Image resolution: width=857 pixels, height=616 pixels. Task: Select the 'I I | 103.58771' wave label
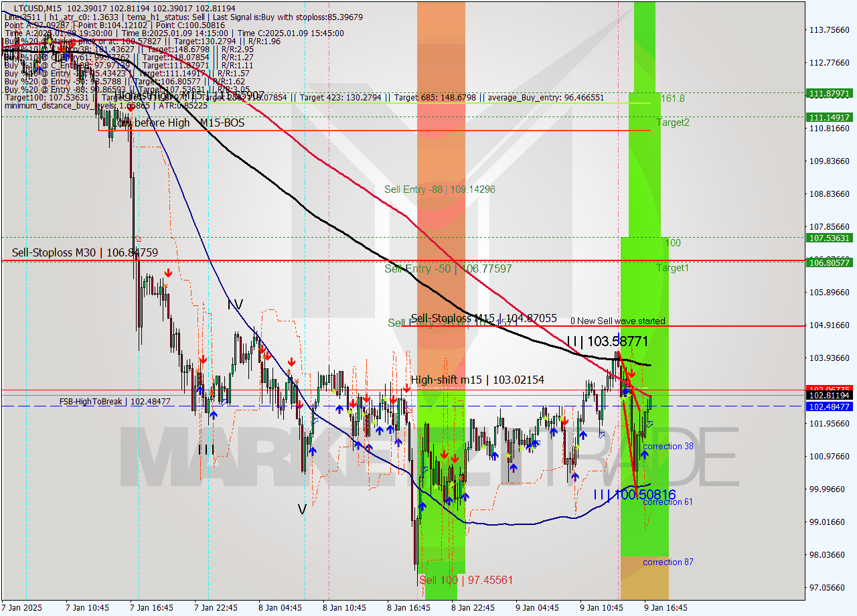point(608,341)
